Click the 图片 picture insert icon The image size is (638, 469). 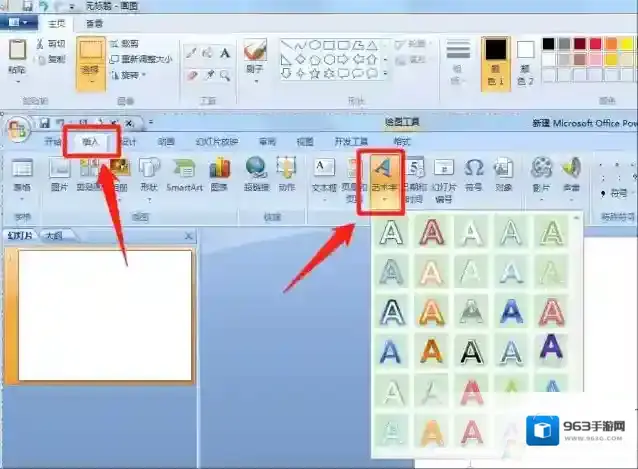59,168
